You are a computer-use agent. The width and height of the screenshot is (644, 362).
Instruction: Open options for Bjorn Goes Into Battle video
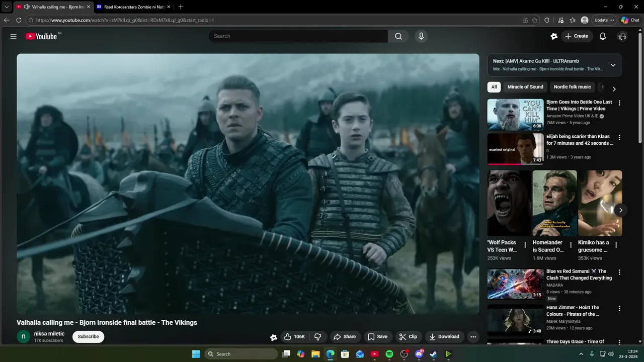(619, 103)
